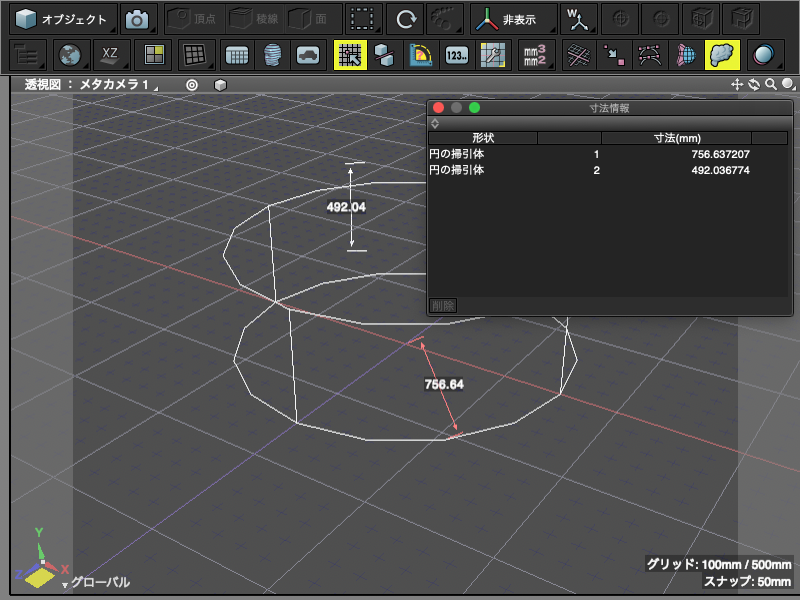The height and width of the screenshot is (600, 800).
Task: Click the small cube icon in view header
Action: [220, 85]
